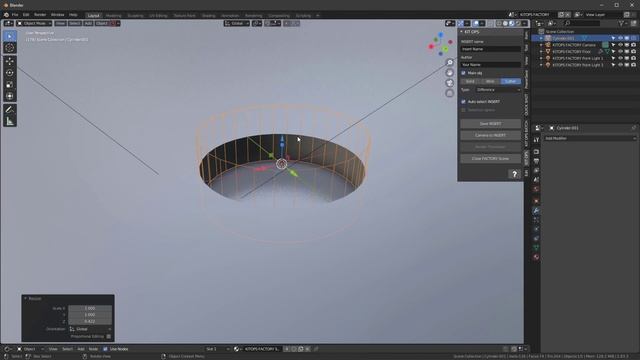Hide Cylinder.001 with its eye icon
The height and width of the screenshot is (360, 640).
tap(620, 38)
